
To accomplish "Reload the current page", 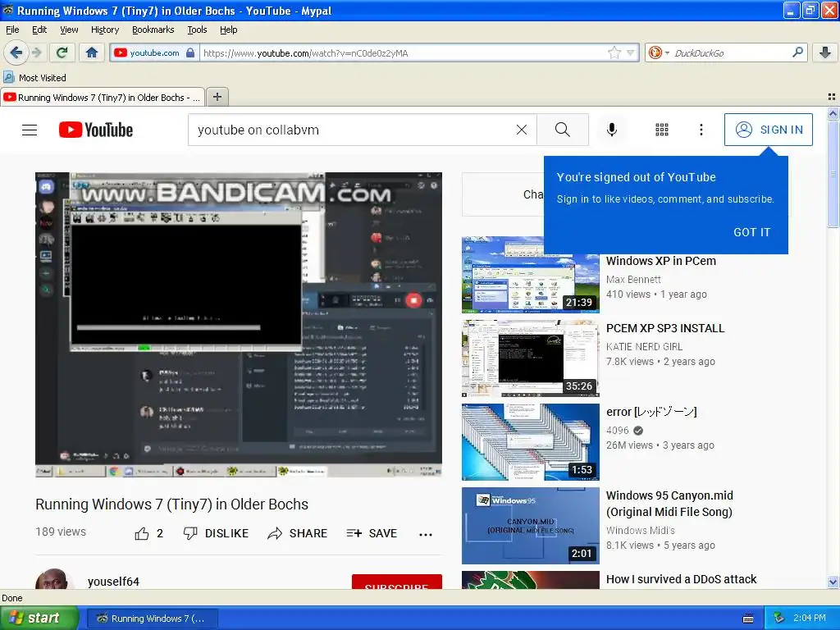I will click(x=62, y=52).
